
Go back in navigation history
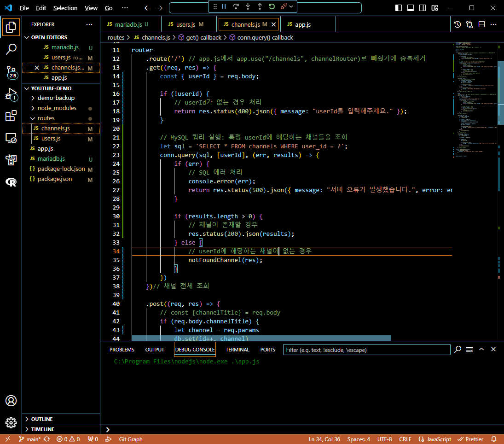[148, 8]
